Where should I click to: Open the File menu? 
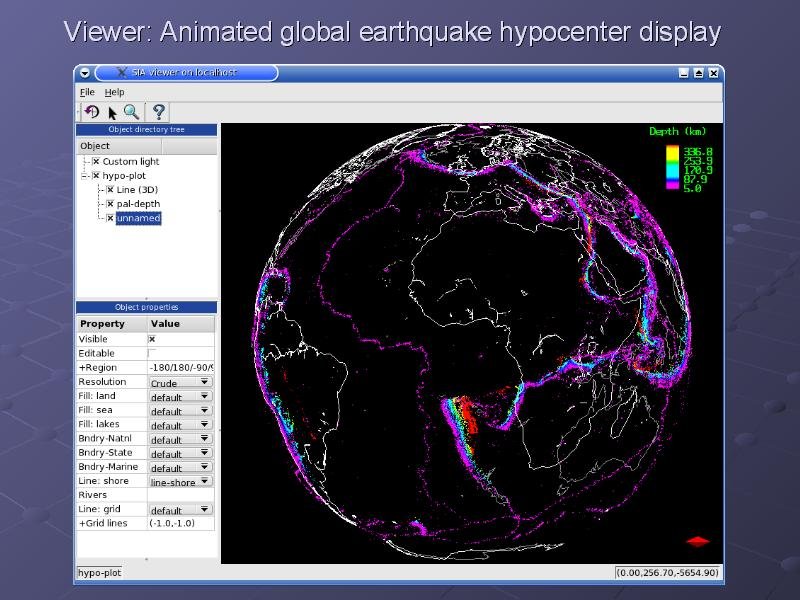(x=87, y=92)
